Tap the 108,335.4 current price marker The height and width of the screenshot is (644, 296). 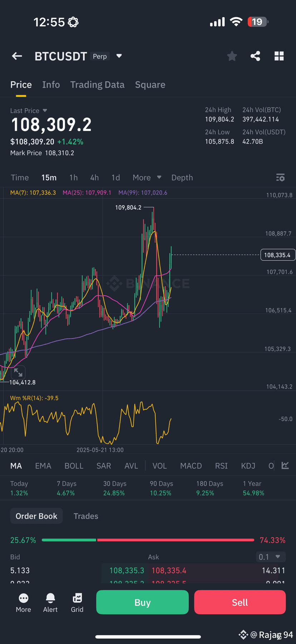278,255
